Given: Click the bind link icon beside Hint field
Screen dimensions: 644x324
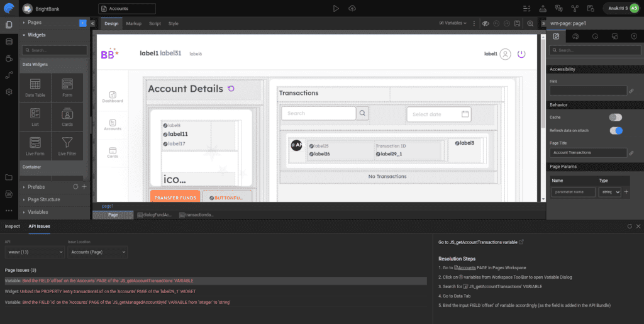Looking at the screenshot, I should click(631, 91).
